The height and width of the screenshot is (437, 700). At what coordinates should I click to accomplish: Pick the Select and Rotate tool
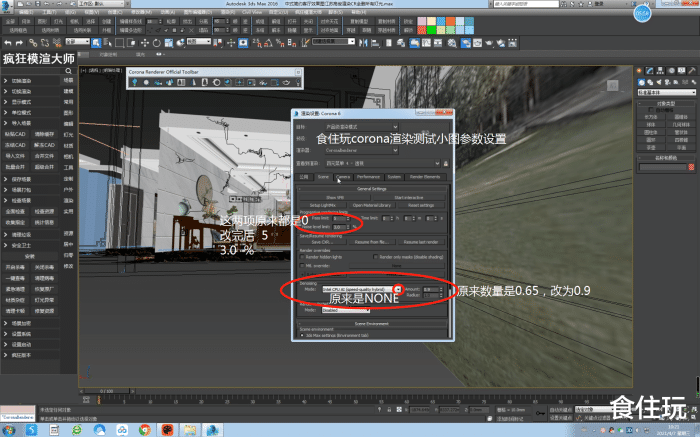157,43
